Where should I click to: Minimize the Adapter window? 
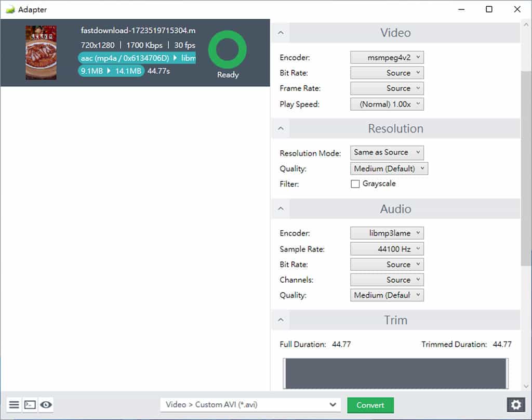pyautogui.click(x=461, y=9)
